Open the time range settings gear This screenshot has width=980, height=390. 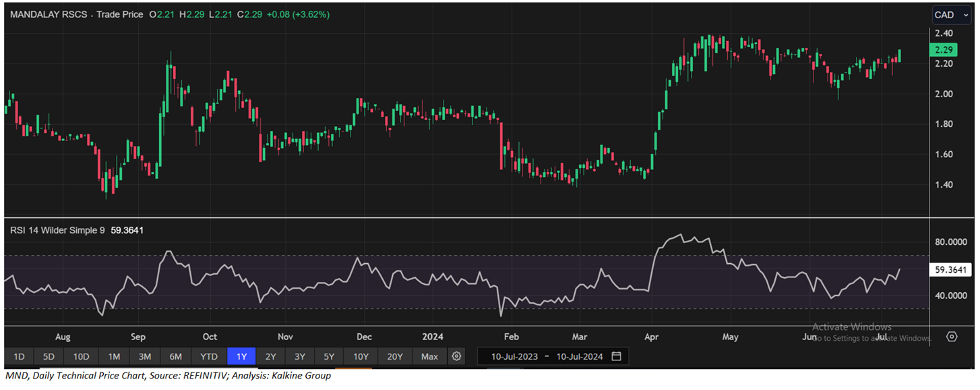tap(457, 356)
